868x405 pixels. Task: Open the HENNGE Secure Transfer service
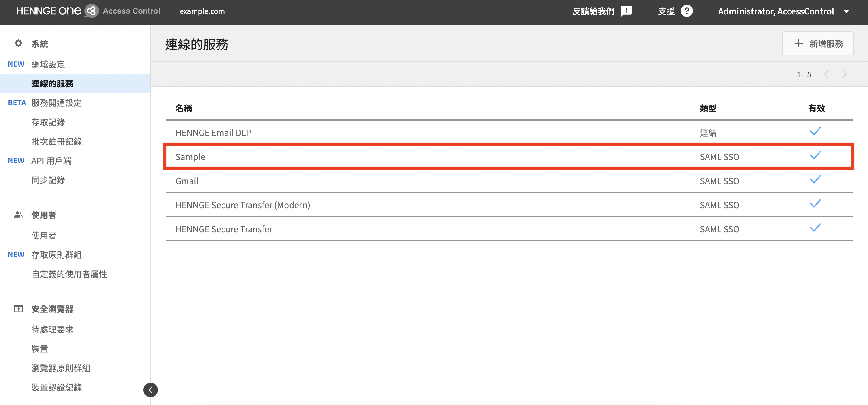click(509, 229)
